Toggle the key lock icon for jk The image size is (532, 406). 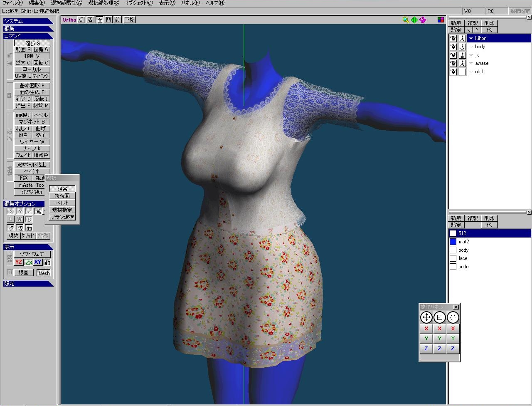tap(462, 55)
